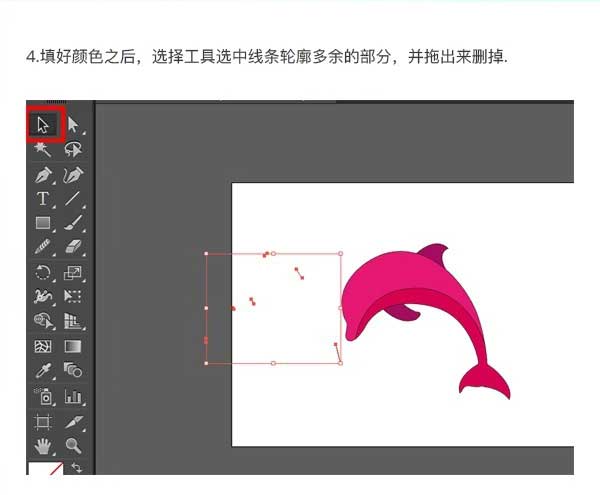The image size is (600, 495).
Task: Select the Line Segment tool
Action: pyautogui.click(x=73, y=199)
